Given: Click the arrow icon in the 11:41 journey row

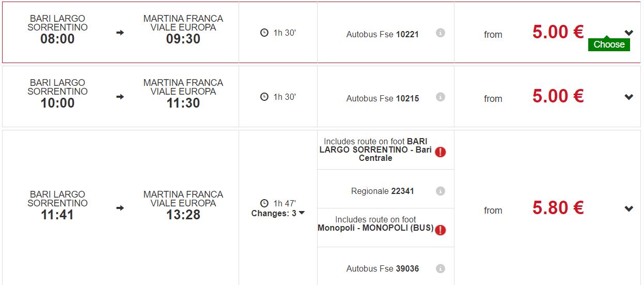Looking at the screenshot, I should (120, 208).
